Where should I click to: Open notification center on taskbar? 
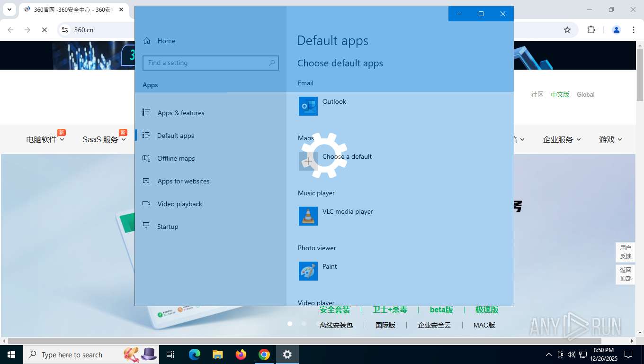628,355
